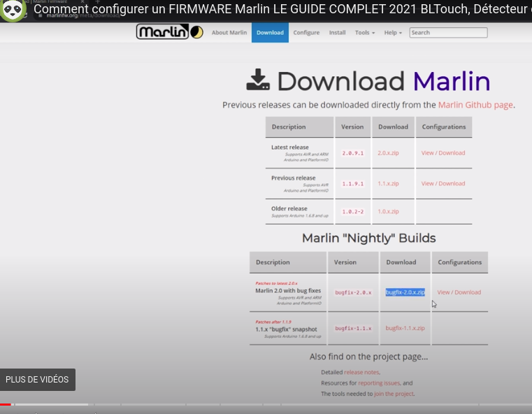The width and height of the screenshot is (532, 414).
Task: Expand the Tools dropdown menu
Action: pyautogui.click(x=365, y=33)
